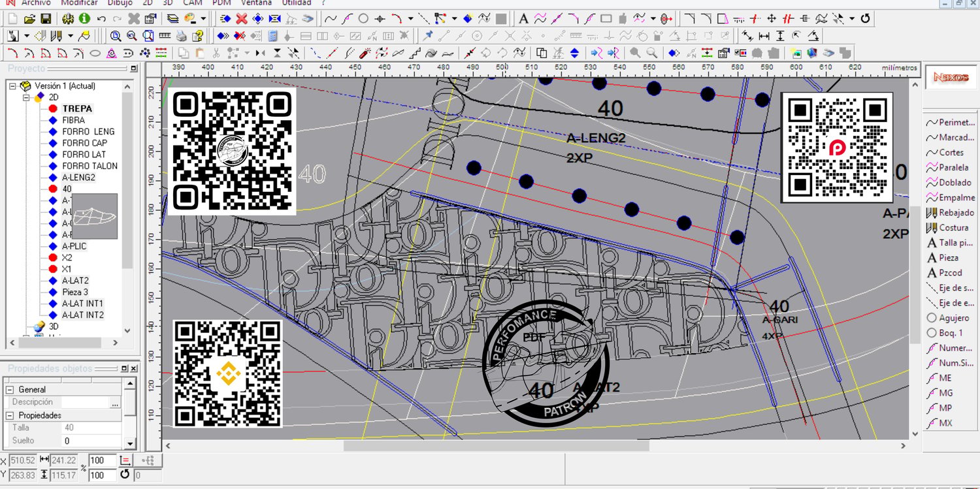Collapse the Propiedades section
Screen dimensions: 980x489
click(10, 415)
